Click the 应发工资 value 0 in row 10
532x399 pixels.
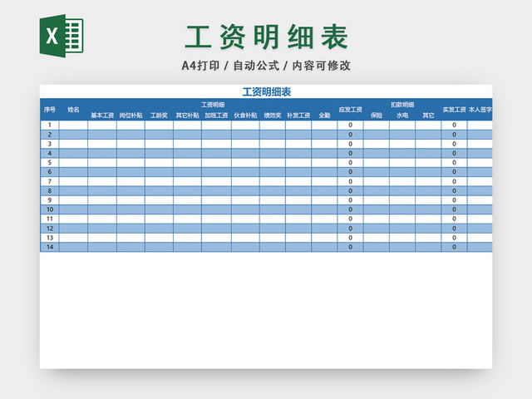[351, 209]
